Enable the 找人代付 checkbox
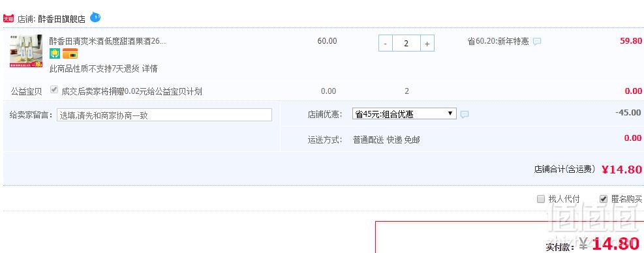This screenshot has width=644, height=253. (541, 199)
